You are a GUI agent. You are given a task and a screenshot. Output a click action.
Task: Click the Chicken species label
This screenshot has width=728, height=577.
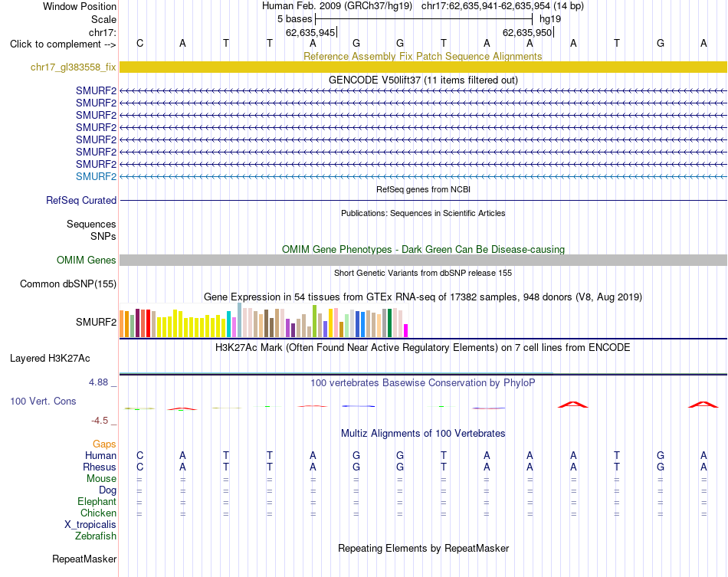(x=98, y=513)
